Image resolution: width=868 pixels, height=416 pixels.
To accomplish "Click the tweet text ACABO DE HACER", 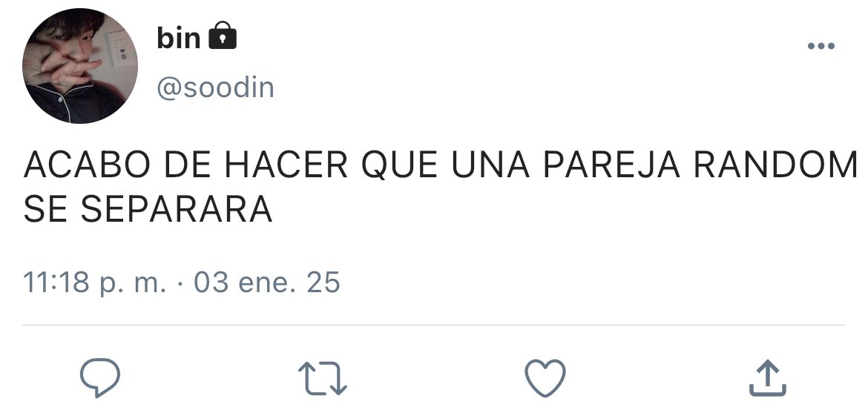I will (x=185, y=165).
